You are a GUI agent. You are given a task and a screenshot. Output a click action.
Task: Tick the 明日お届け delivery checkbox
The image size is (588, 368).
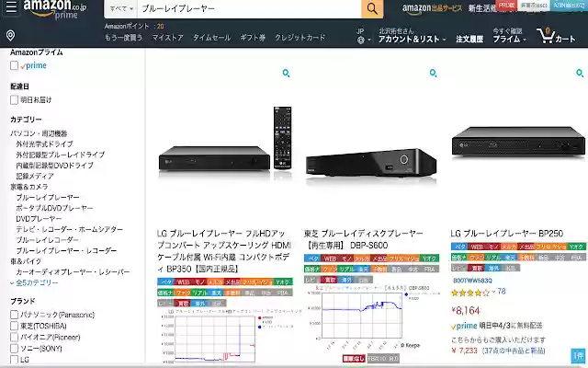15,100
